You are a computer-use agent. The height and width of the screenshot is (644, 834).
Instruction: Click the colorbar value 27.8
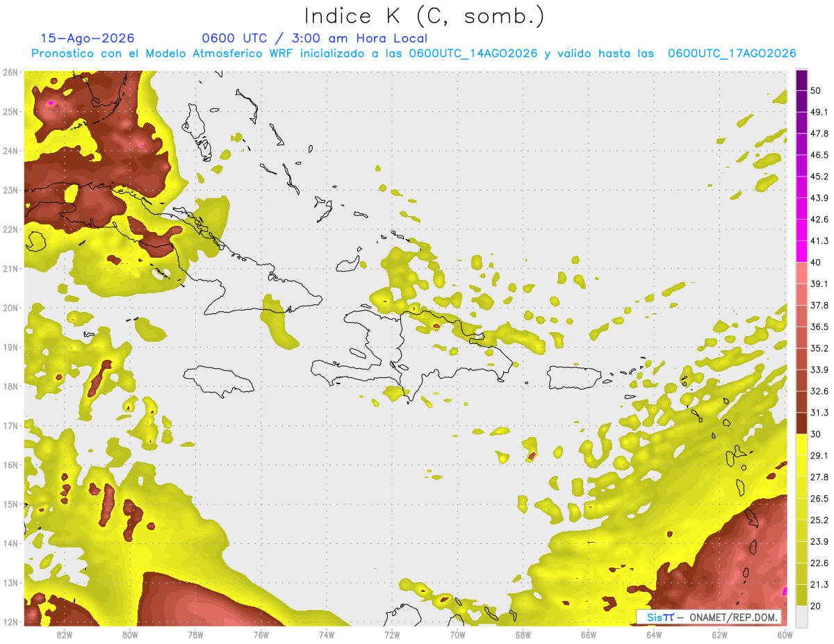(819, 477)
